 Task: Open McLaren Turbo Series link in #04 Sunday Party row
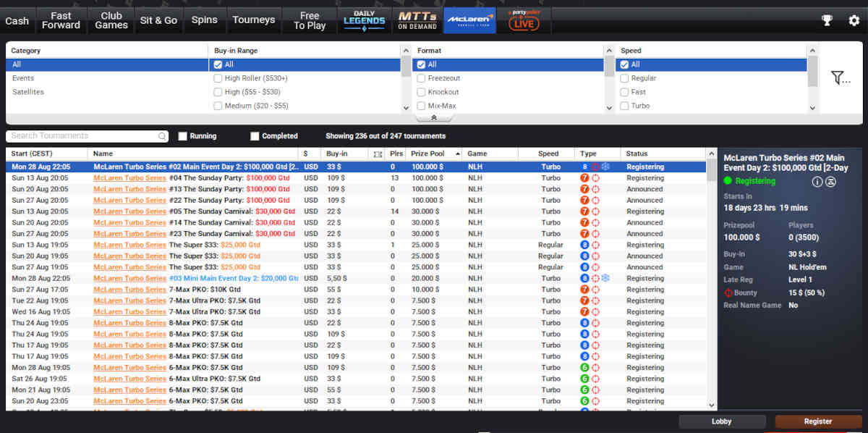pyautogui.click(x=129, y=178)
